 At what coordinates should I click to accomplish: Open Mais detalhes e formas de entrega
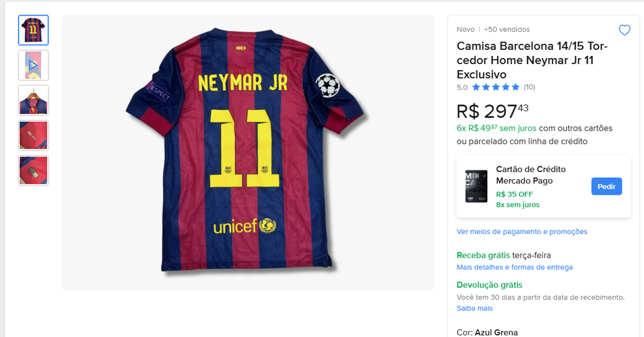[515, 267]
